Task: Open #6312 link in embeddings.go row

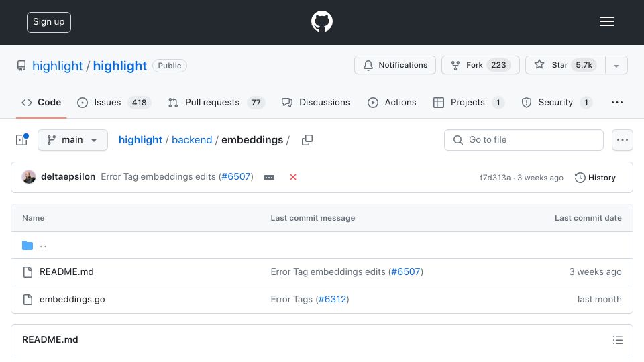Action: click(x=332, y=299)
